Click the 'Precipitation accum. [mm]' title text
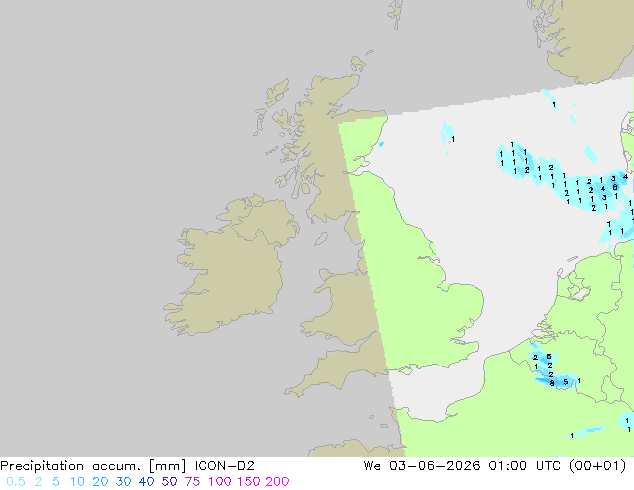 [93, 466]
